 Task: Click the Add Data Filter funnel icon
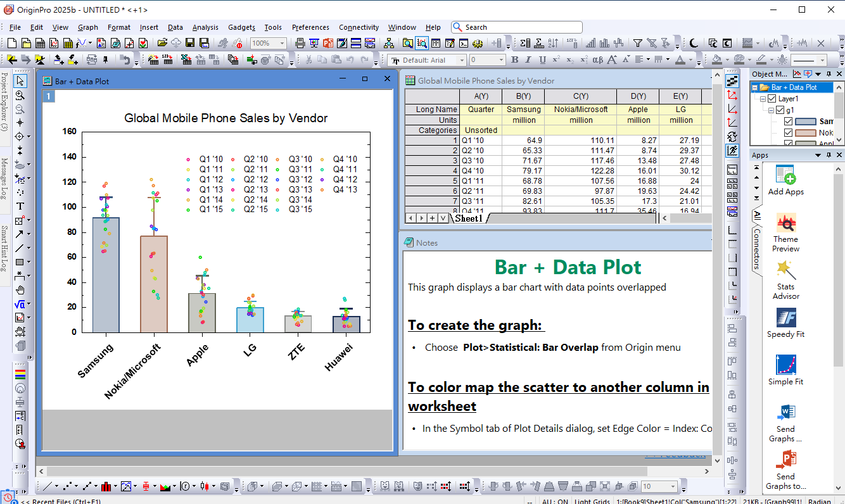click(x=638, y=43)
